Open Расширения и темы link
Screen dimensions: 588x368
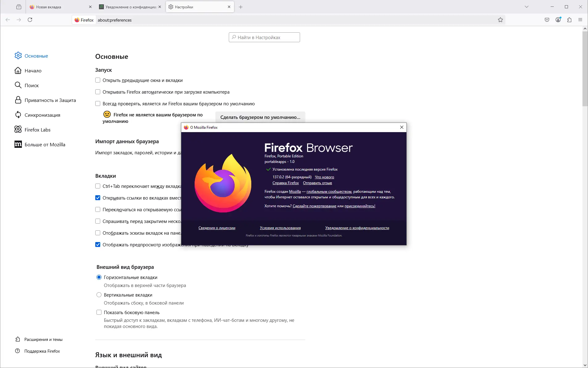click(39, 339)
